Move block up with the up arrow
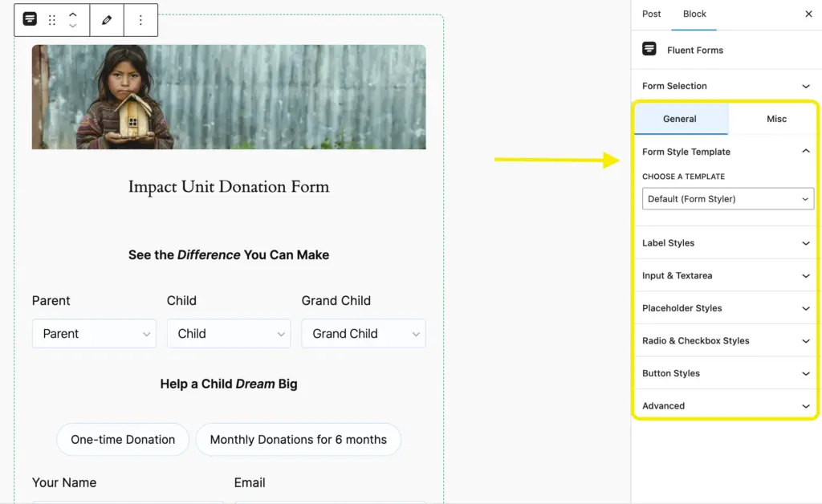 coord(73,14)
